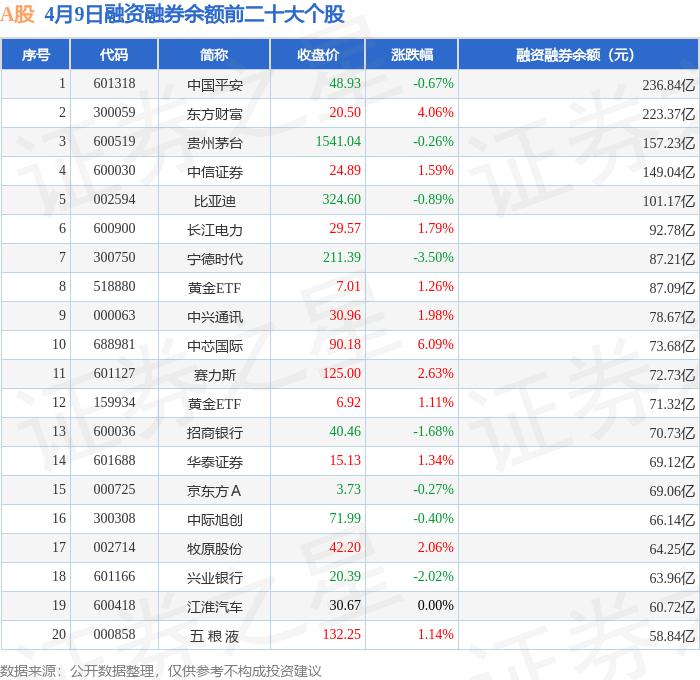Click the change value 1.79%

436,229
